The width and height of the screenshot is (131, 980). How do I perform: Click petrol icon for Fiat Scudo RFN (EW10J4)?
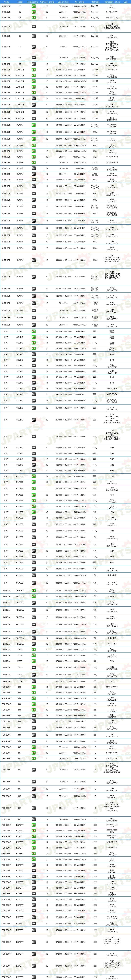tap(34, 349)
